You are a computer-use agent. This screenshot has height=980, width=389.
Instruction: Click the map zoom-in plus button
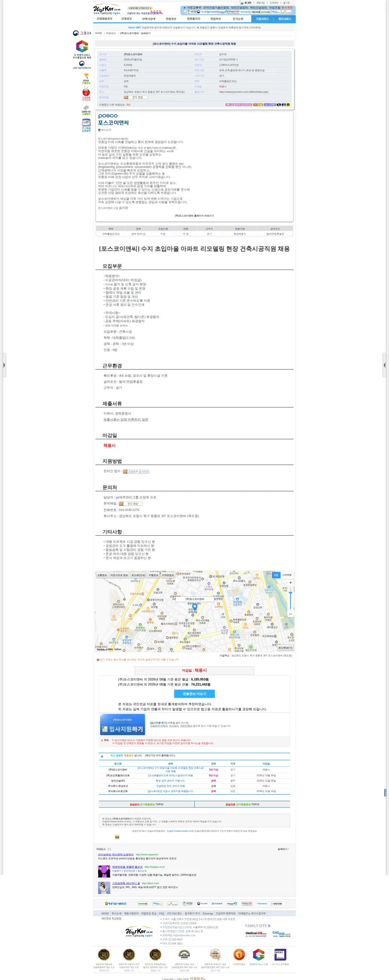click(x=290, y=583)
